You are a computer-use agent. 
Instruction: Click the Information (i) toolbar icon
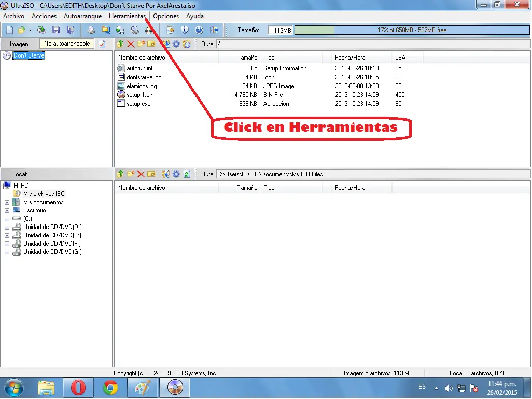pyautogui.click(x=185, y=30)
